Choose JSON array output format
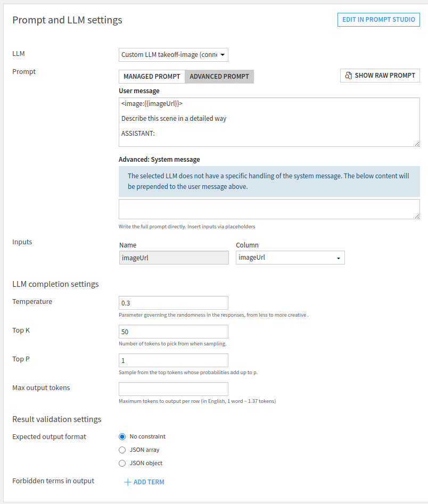This screenshot has height=504, width=428. [x=122, y=450]
